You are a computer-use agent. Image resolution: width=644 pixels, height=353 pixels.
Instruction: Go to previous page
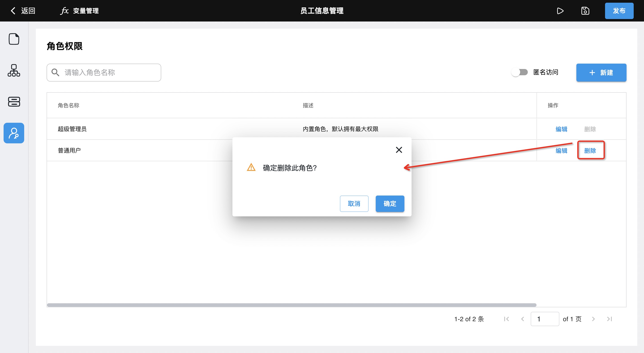point(522,319)
